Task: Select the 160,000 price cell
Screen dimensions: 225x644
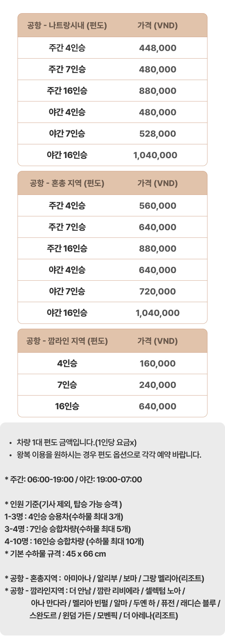Action: (157, 364)
